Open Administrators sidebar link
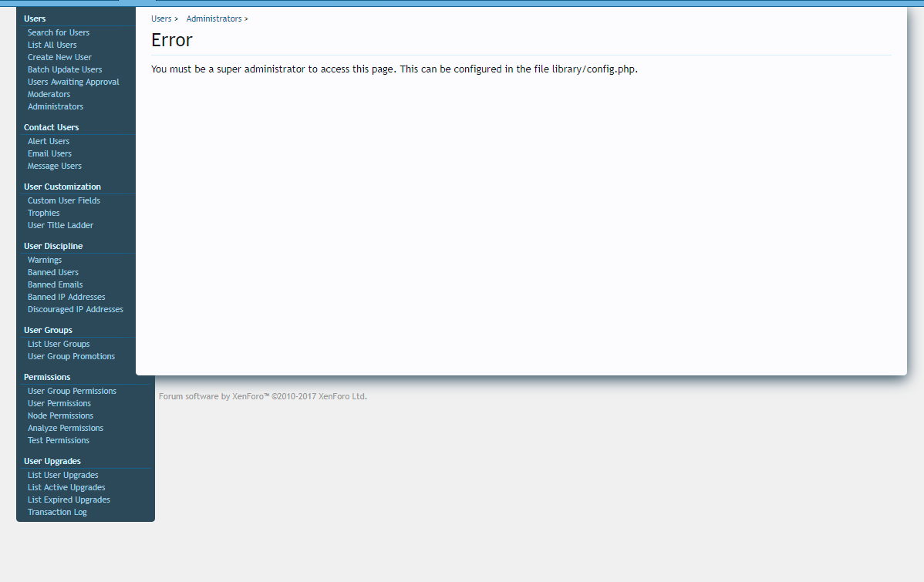The height and width of the screenshot is (582, 924). click(x=56, y=106)
